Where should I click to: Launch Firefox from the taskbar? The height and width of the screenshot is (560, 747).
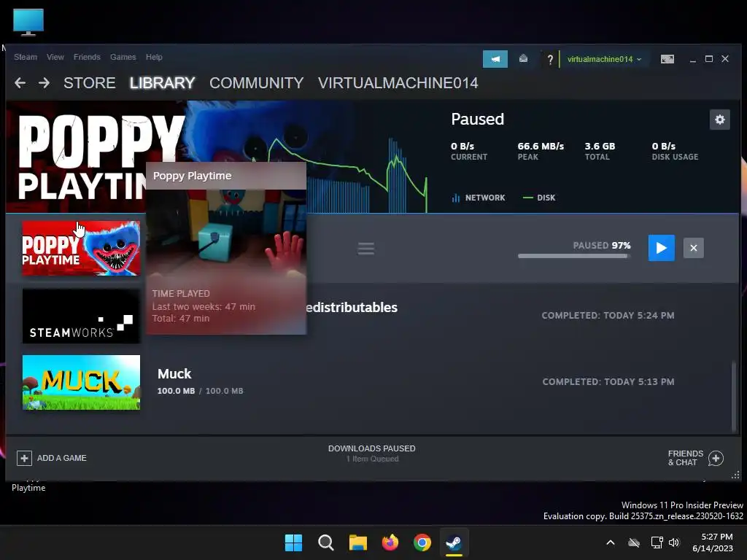click(390, 542)
